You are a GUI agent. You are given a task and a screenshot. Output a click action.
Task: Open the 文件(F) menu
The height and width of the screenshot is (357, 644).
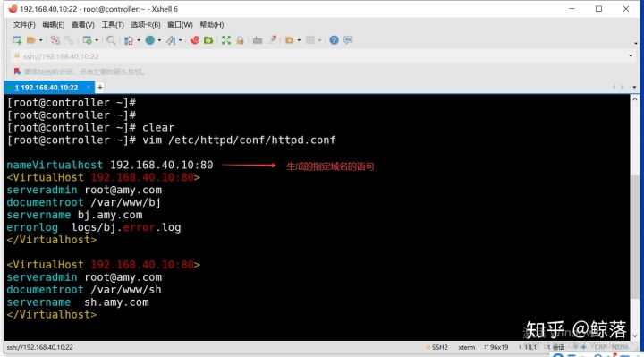[x=24, y=25]
